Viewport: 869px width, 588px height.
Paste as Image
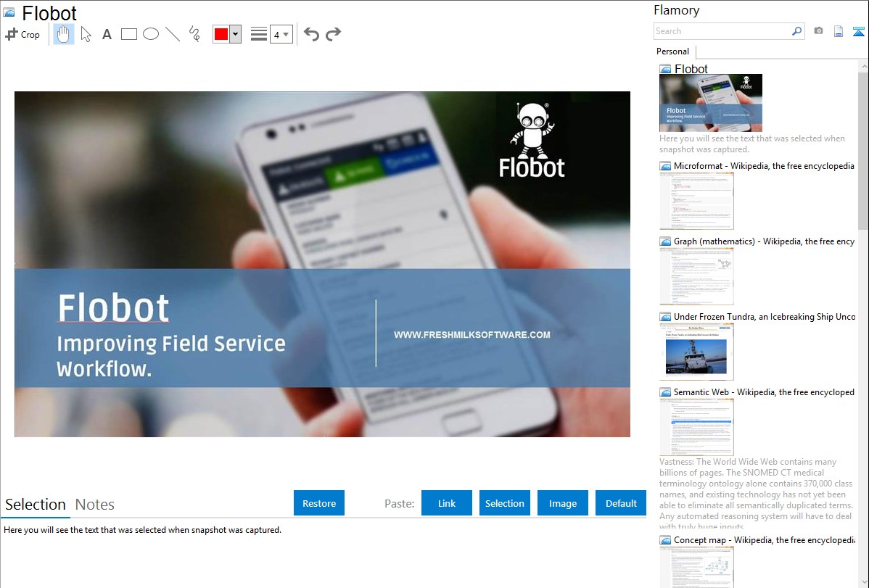[x=562, y=503]
